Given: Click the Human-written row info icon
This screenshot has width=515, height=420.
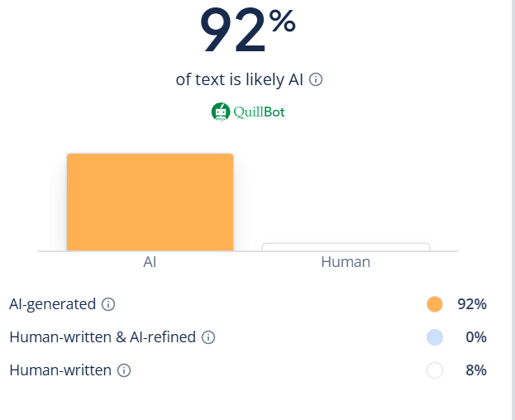Looking at the screenshot, I should tap(124, 370).
